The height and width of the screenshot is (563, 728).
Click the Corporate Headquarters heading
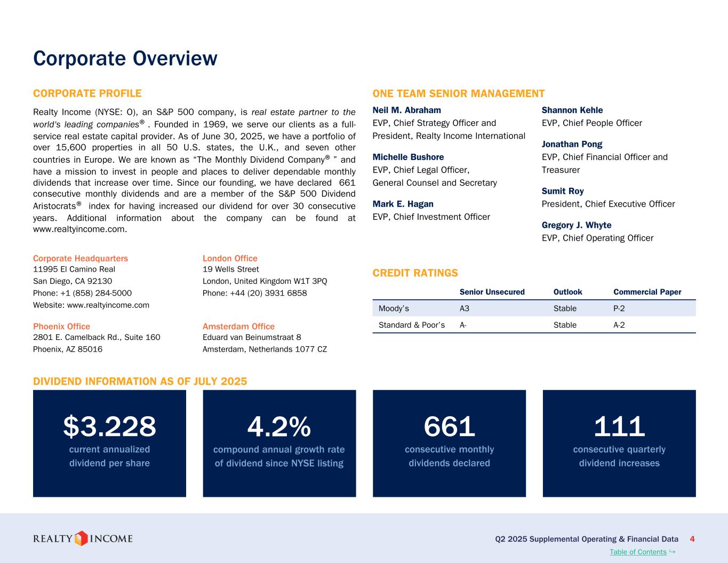(81, 258)
